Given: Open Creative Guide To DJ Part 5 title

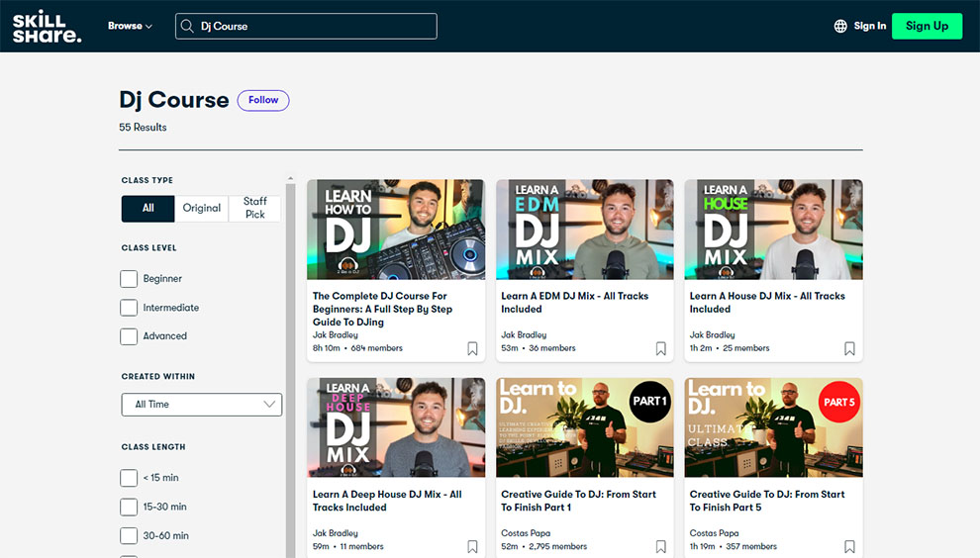Looking at the screenshot, I should tap(767, 501).
